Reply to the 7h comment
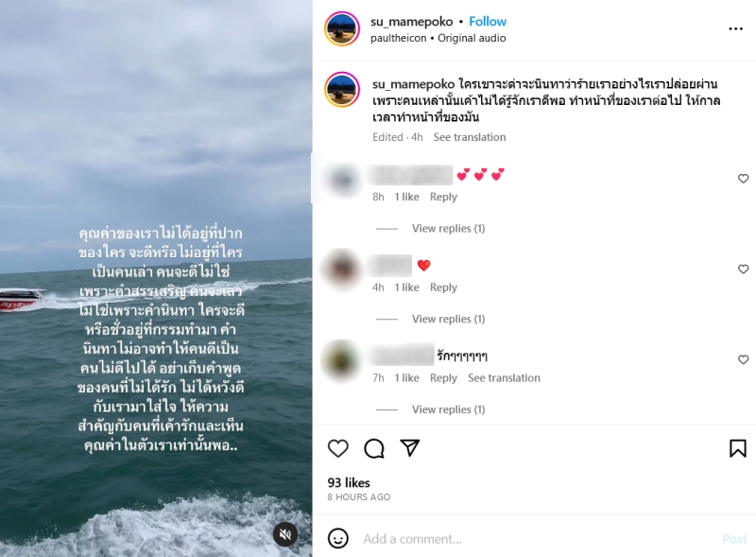Screen dimensions: 756x557 (443, 378)
